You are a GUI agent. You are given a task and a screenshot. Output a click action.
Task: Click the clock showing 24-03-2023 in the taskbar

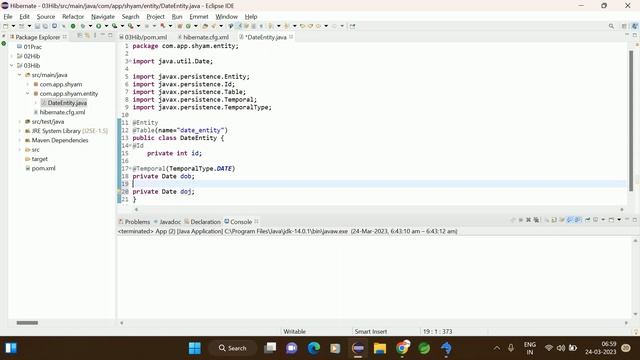coord(600,348)
